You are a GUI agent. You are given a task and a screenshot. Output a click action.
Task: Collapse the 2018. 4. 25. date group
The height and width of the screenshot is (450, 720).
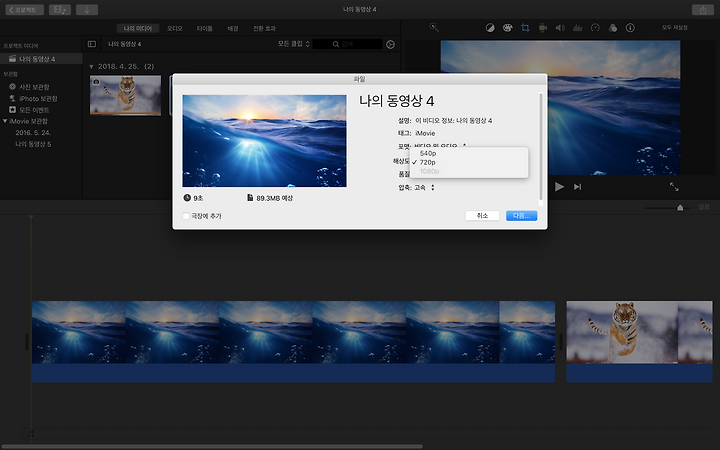pos(91,67)
